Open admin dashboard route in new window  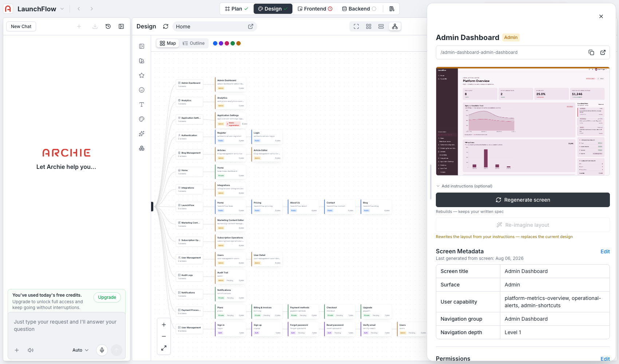(x=603, y=52)
